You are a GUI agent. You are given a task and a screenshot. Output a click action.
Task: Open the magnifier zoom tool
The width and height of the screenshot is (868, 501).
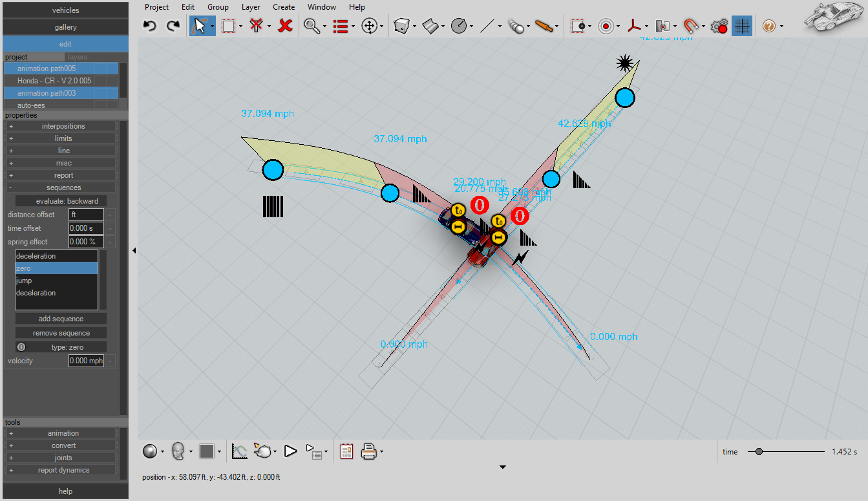(x=312, y=26)
